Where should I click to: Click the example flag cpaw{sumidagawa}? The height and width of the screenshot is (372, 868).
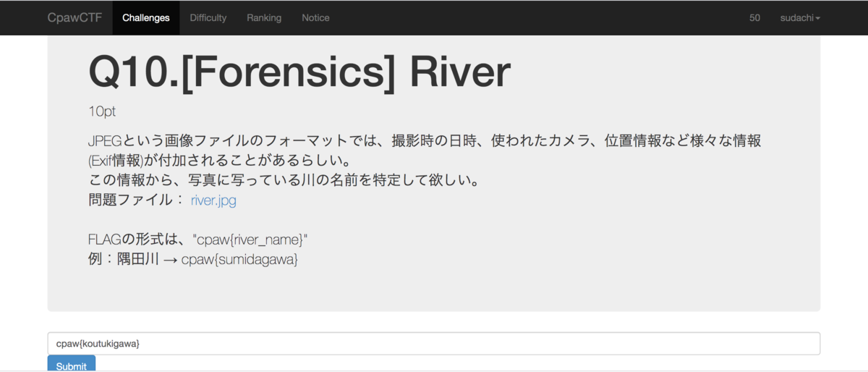click(x=239, y=259)
